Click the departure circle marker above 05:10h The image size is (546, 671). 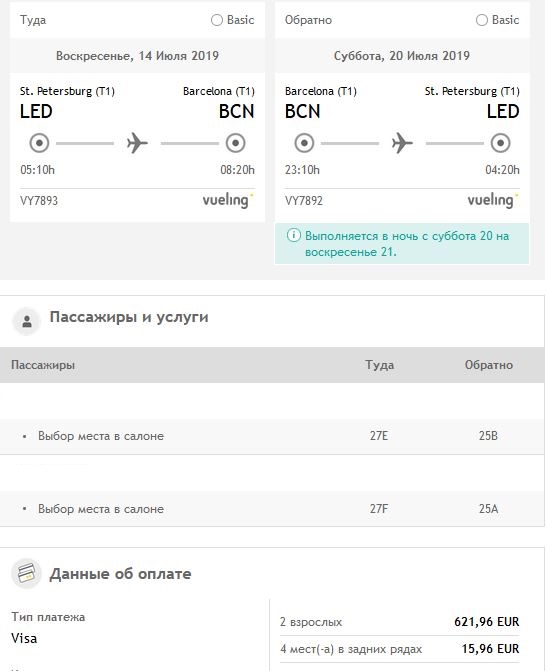point(39,143)
